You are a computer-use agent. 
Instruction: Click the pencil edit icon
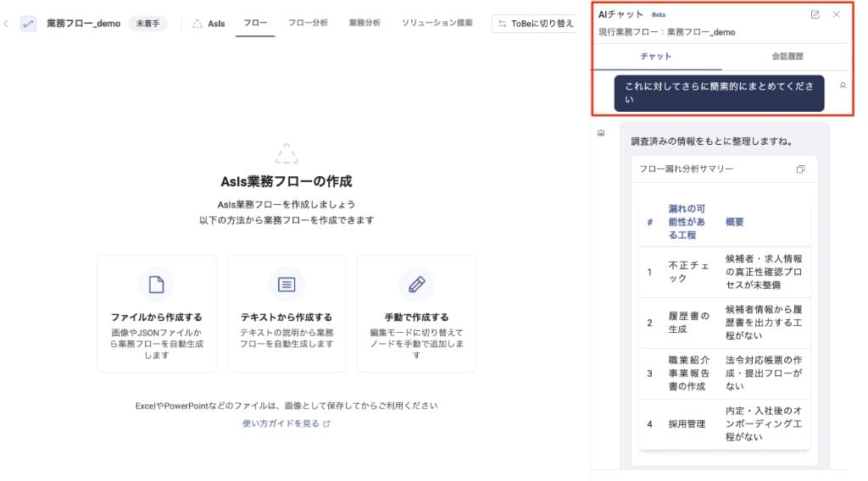[417, 285]
